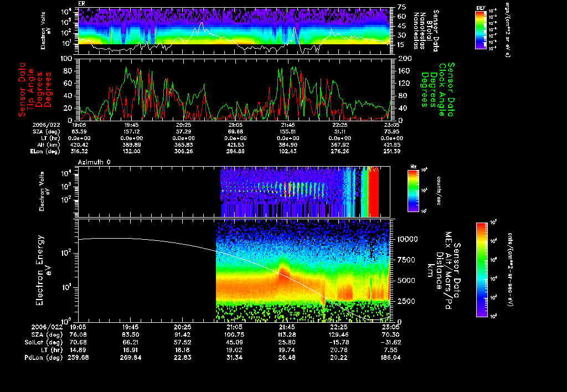Click the altitude value "421.85"
This screenshot has height=392, width=567.
391,145
